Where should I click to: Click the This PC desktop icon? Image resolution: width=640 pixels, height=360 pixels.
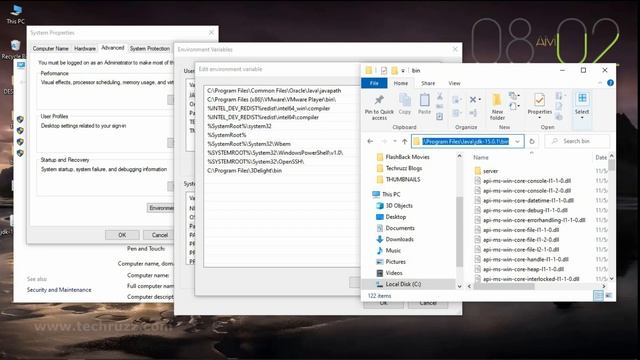point(16,13)
